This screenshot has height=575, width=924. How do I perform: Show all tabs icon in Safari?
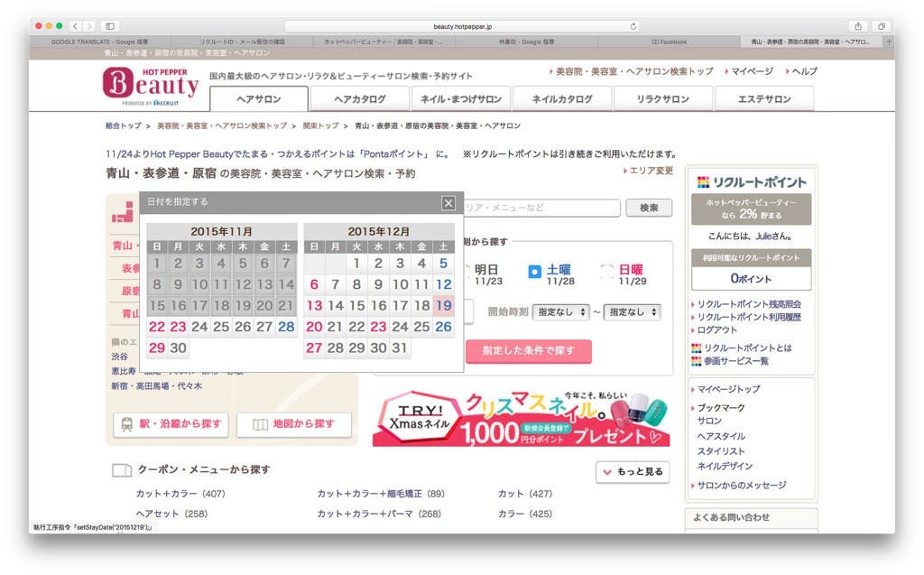(x=881, y=26)
